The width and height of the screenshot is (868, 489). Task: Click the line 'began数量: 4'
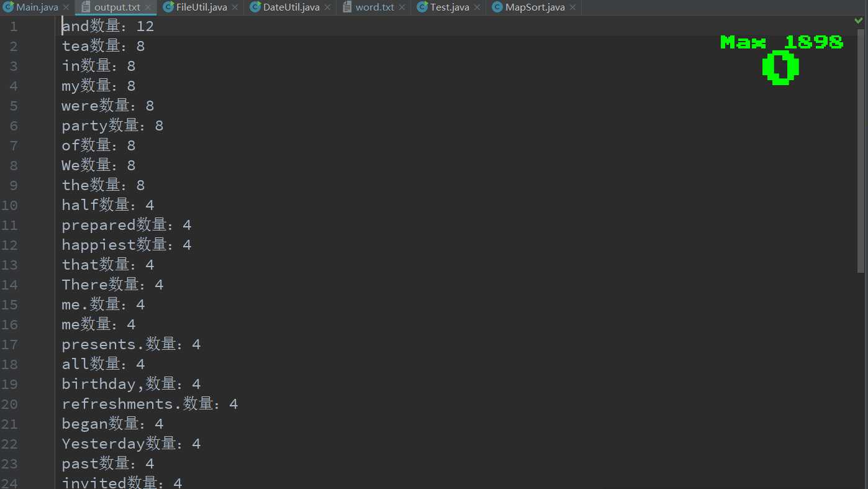112,424
